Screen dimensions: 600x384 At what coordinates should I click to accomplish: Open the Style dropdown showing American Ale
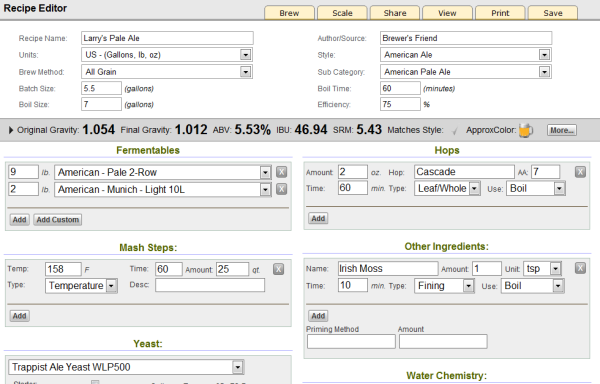coord(466,55)
